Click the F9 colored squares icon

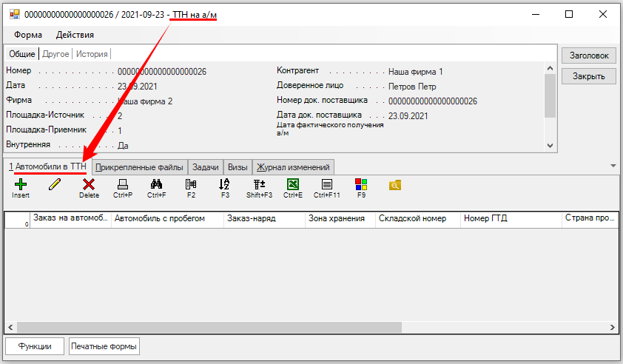tap(361, 185)
